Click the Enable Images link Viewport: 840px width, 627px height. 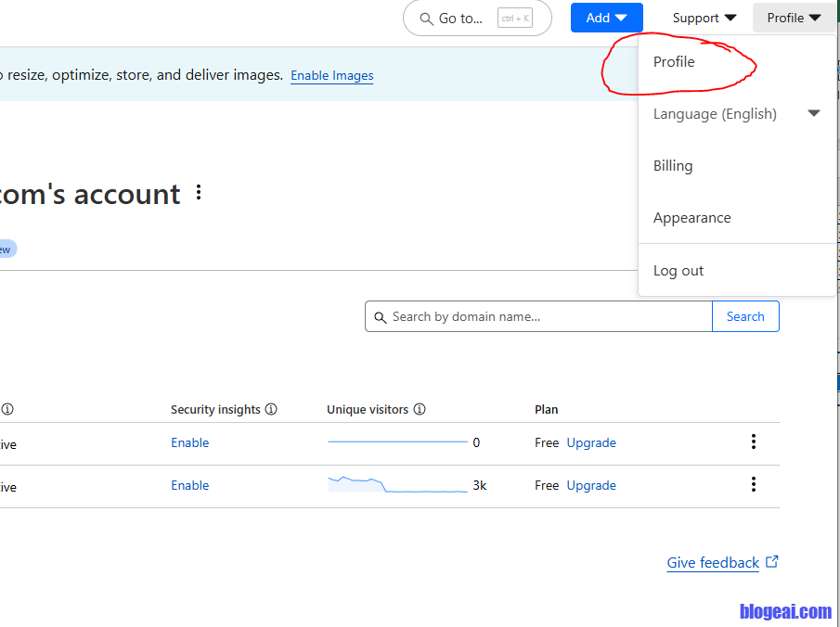coord(331,76)
